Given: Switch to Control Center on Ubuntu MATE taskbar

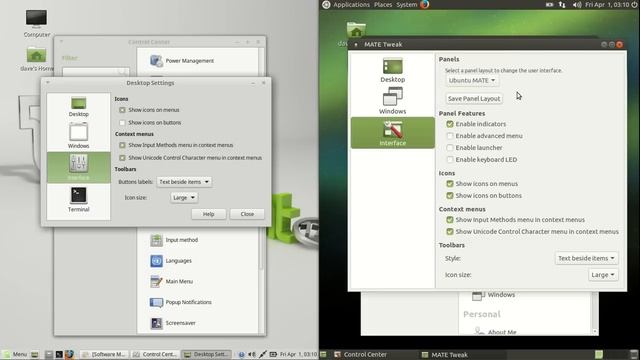Looking at the screenshot, I should pyautogui.click(x=360, y=354).
